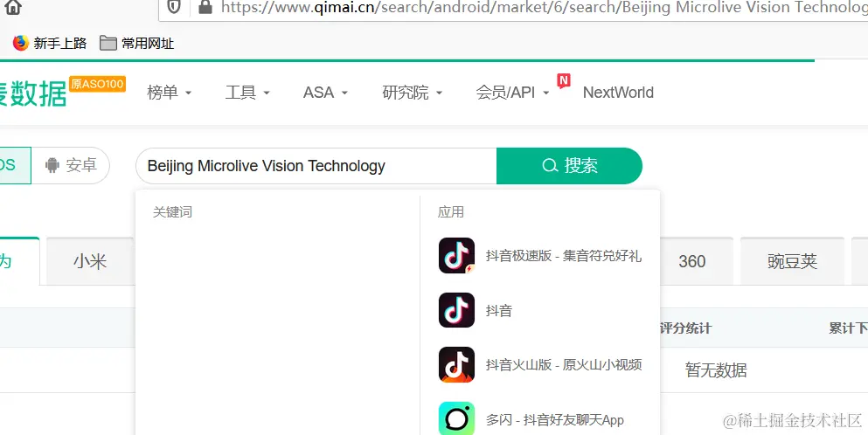868x435 pixels.
Task: Open 多闪 - 抖音好友聊天App suggestion
Action: click(555, 420)
